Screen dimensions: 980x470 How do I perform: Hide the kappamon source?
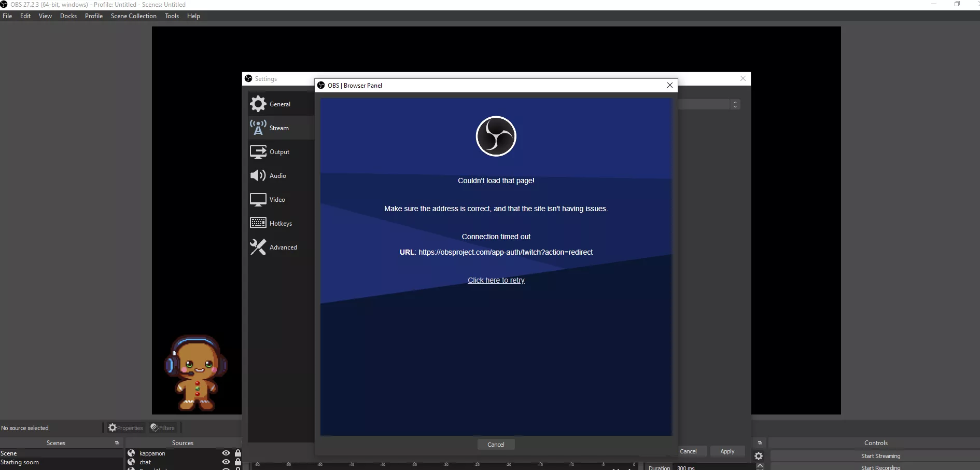pos(225,453)
